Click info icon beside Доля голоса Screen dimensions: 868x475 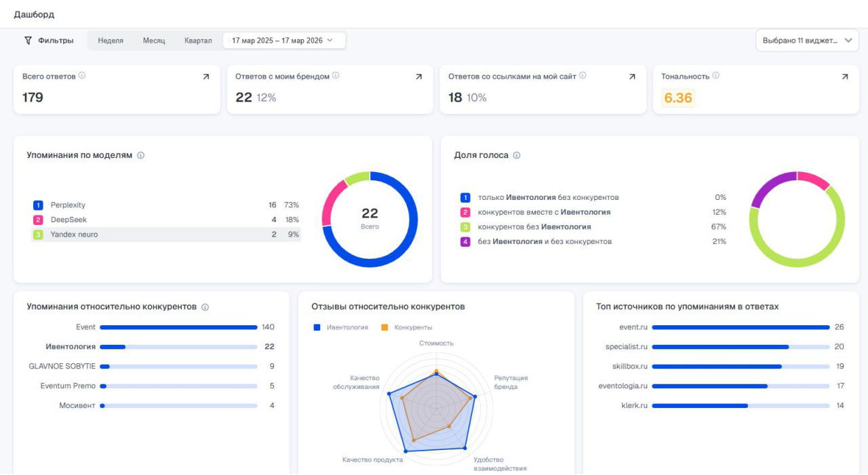pyautogui.click(x=517, y=155)
